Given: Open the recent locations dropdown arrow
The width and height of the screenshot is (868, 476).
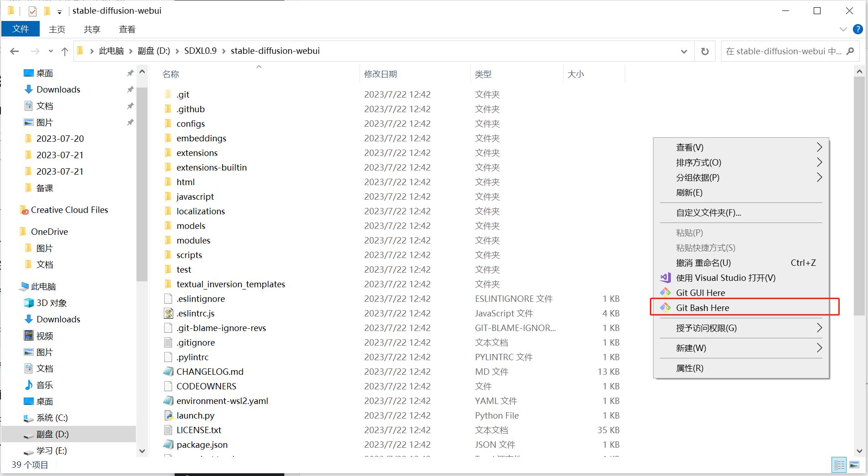Looking at the screenshot, I should [x=51, y=52].
